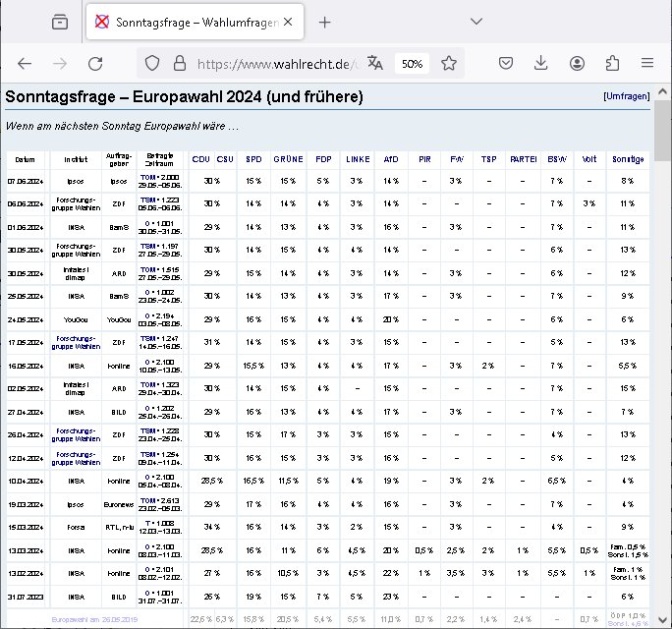Viewport: 672px width, 629px height.
Task: Open Firefox account menu
Action: 577,64
